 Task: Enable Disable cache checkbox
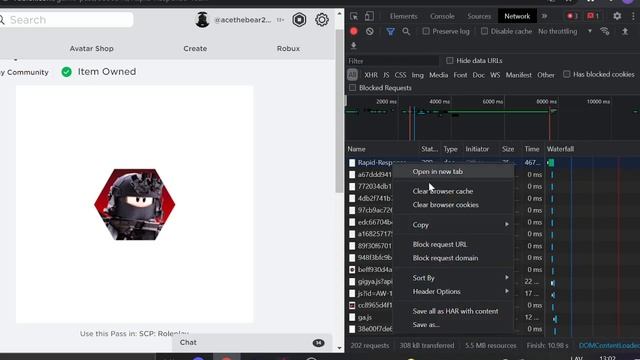[x=484, y=31]
